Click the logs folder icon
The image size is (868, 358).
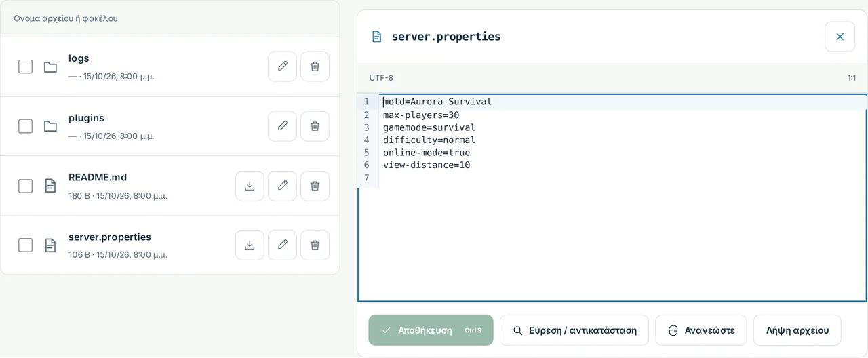tap(50, 67)
